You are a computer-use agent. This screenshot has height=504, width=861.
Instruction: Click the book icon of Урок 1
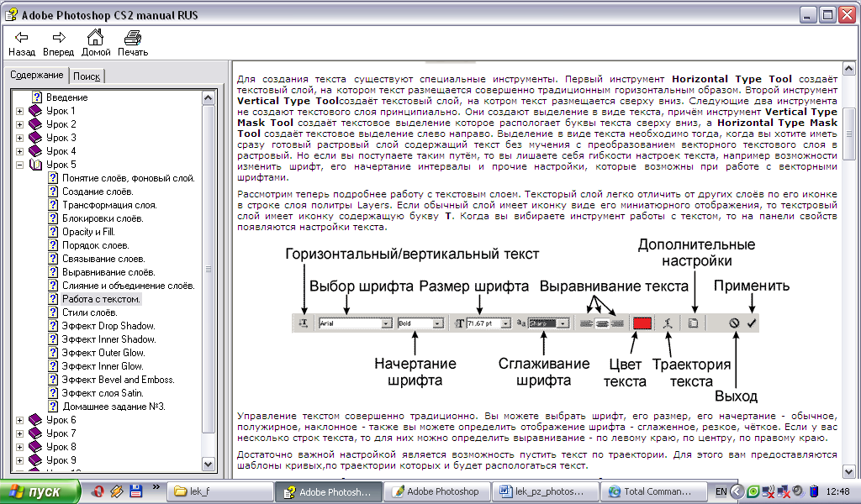point(35,111)
